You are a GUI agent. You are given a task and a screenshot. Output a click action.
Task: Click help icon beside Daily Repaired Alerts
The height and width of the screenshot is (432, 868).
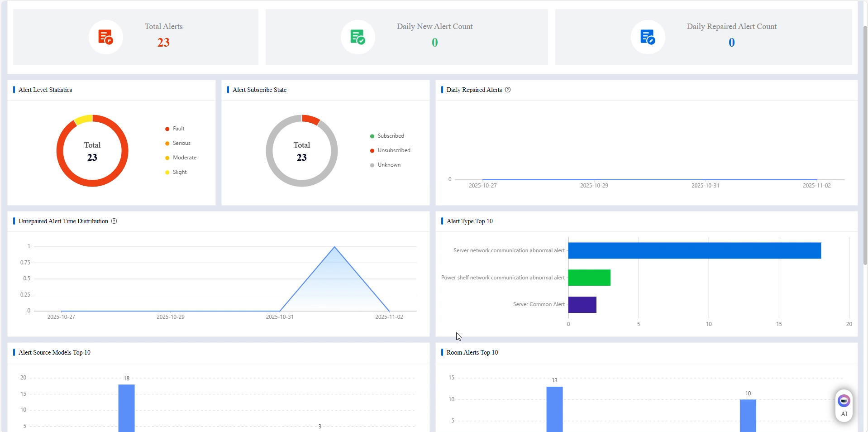click(x=508, y=90)
